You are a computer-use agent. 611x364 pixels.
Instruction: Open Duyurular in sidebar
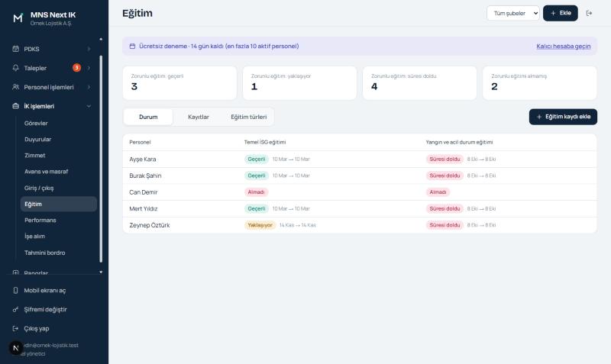click(59, 140)
